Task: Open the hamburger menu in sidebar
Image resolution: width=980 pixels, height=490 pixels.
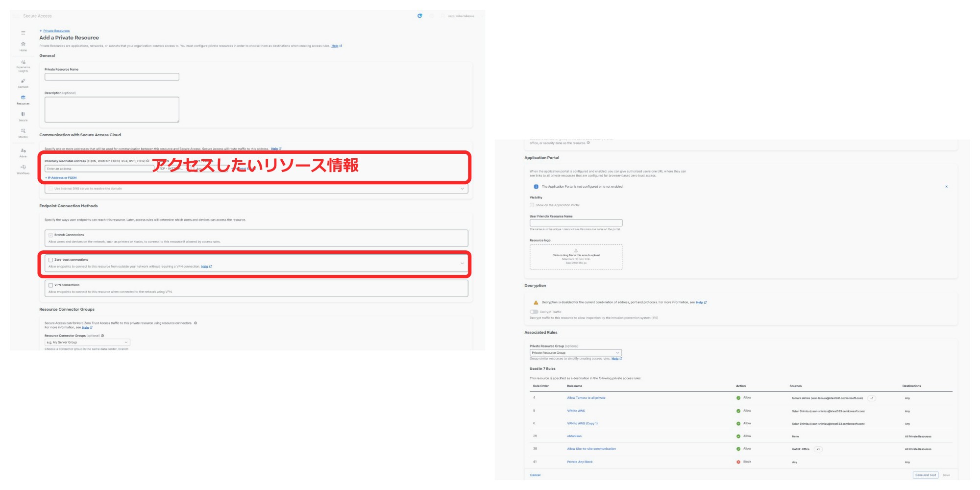Action: pyautogui.click(x=23, y=33)
